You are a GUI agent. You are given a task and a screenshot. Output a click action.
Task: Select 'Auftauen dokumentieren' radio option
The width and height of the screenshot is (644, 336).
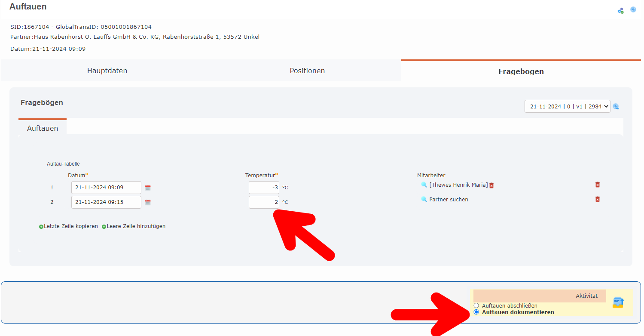tap(476, 312)
